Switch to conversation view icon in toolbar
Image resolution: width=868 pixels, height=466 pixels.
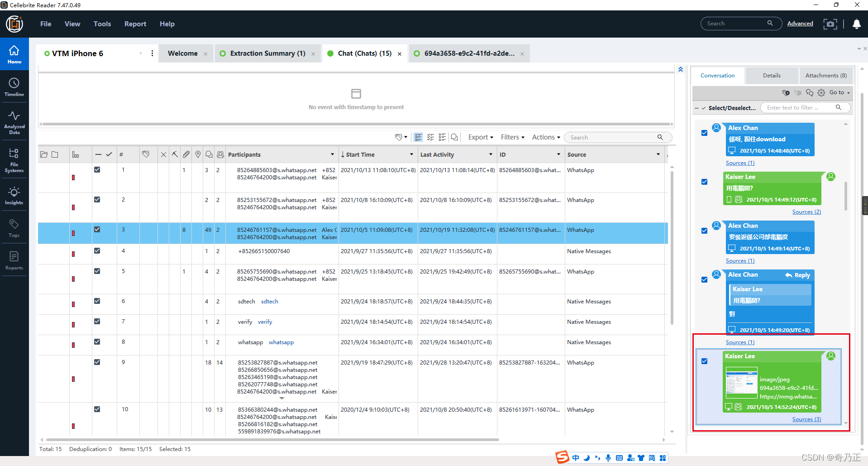[454, 137]
